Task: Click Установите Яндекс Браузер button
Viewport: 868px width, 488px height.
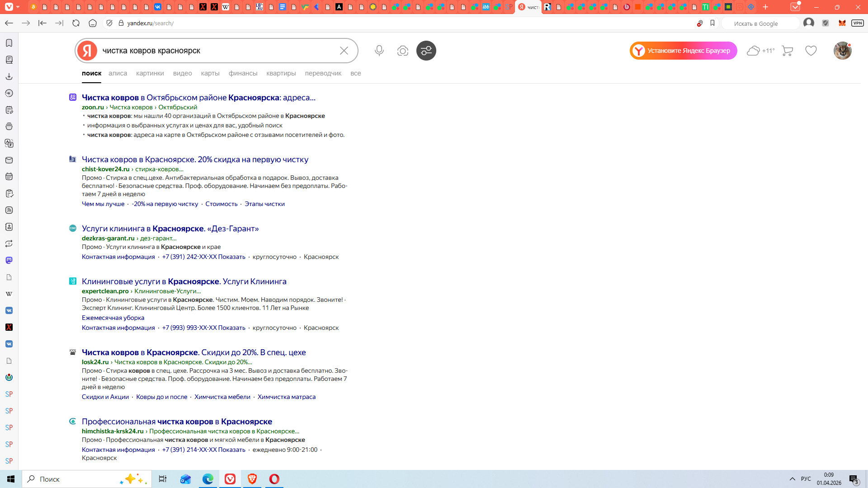Action: point(683,51)
